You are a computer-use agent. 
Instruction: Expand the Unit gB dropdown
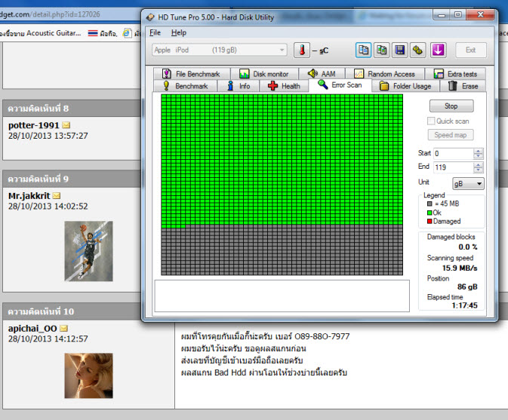click(x=468, y=183)
